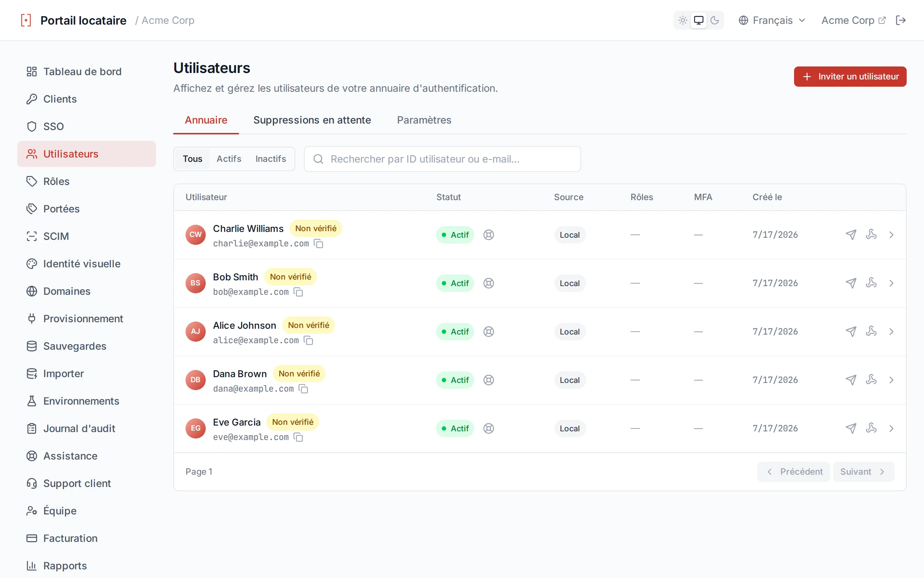Switch to Suppressions en attente tab
924x578 pixels.
[x=312, y=120]
